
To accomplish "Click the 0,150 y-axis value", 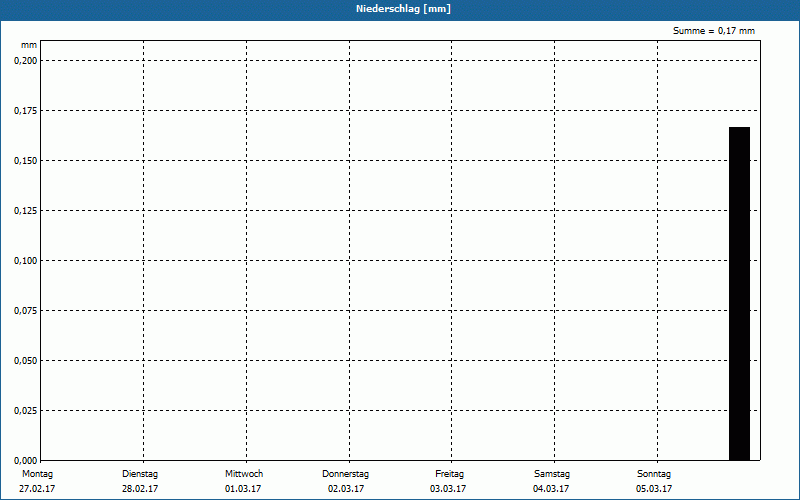I will point(26,161).
